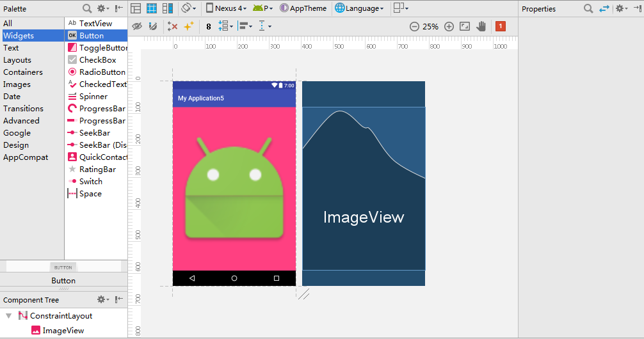
Task: Open layout variants dropdown
Action: pyautogui.click(x=401, y=8)
